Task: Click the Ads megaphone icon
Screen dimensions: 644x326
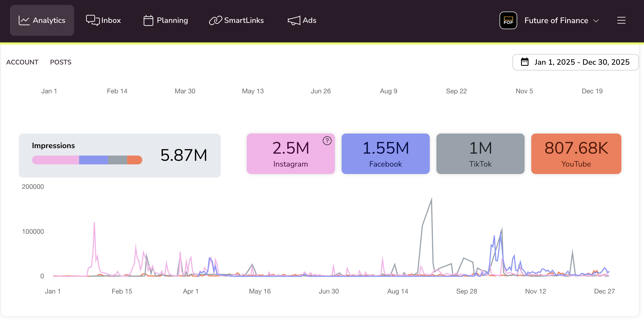Action: click(294, 20)
